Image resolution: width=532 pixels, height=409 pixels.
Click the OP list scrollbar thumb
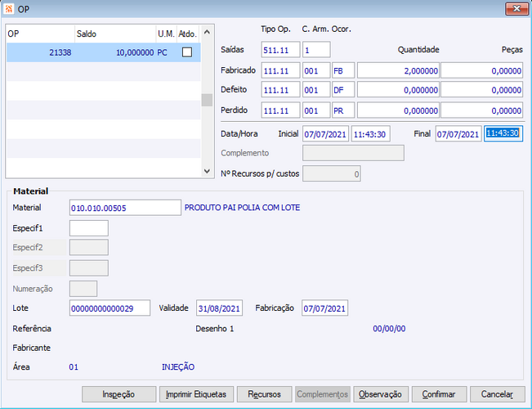coord(207,100)
